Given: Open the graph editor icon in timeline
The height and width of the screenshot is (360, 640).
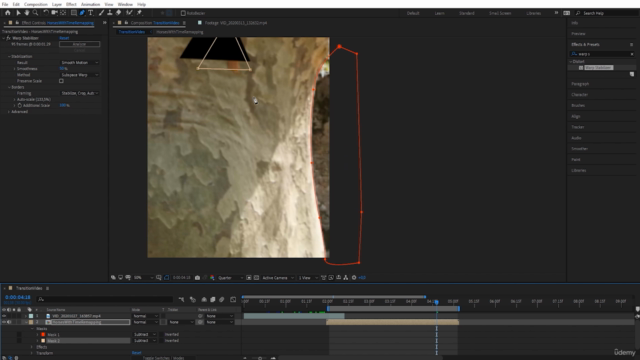Looking at the screenshot, I should pos(233,299).
